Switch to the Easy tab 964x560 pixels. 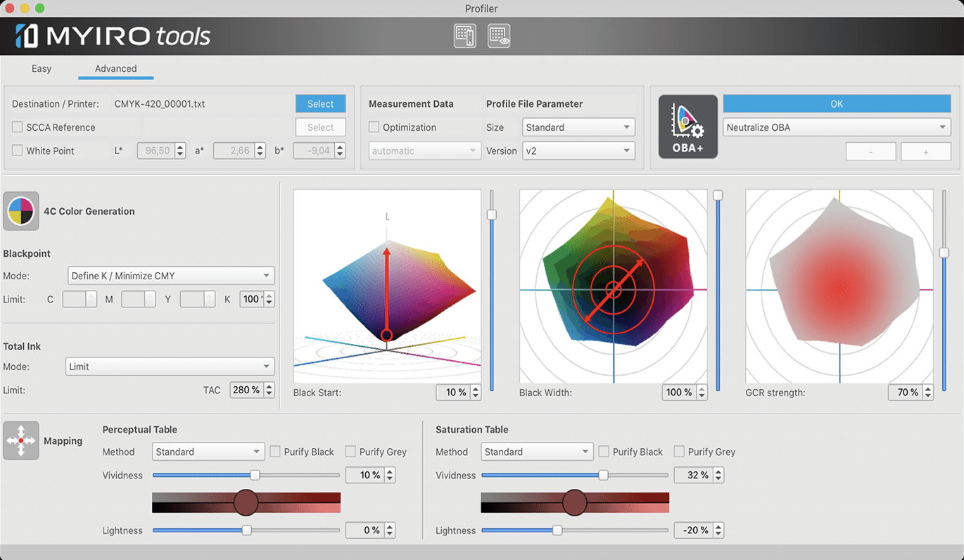tap(42, 68)
